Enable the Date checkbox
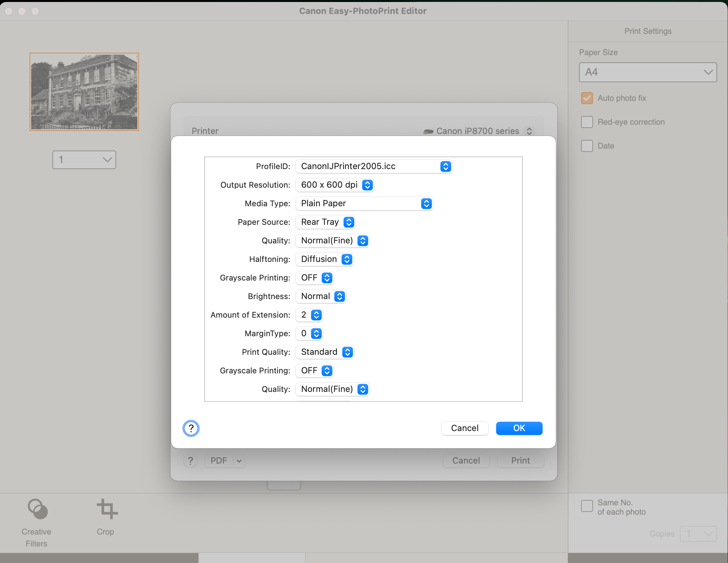This screenshot has height=563, width=728. tap(587, 146)
